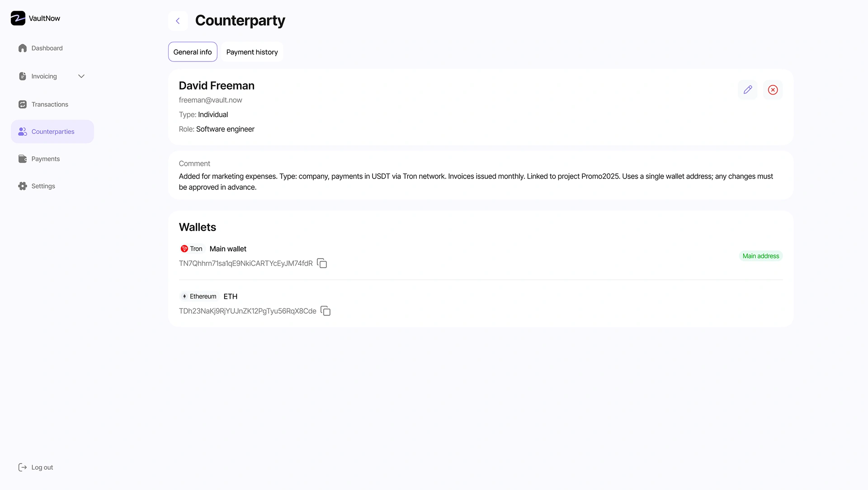Screen dimensions: 868x490
Task: Click the Settings gear icon in sidebar
Action: point(23,186)
